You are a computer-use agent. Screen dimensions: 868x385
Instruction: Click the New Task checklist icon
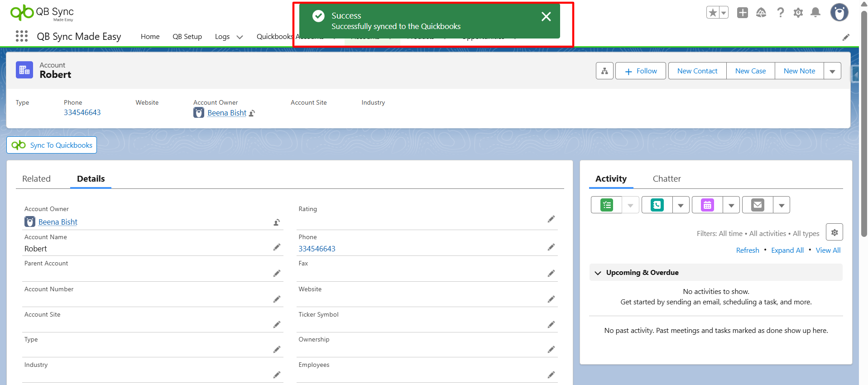pyautogui.click(x=606, y=205)
